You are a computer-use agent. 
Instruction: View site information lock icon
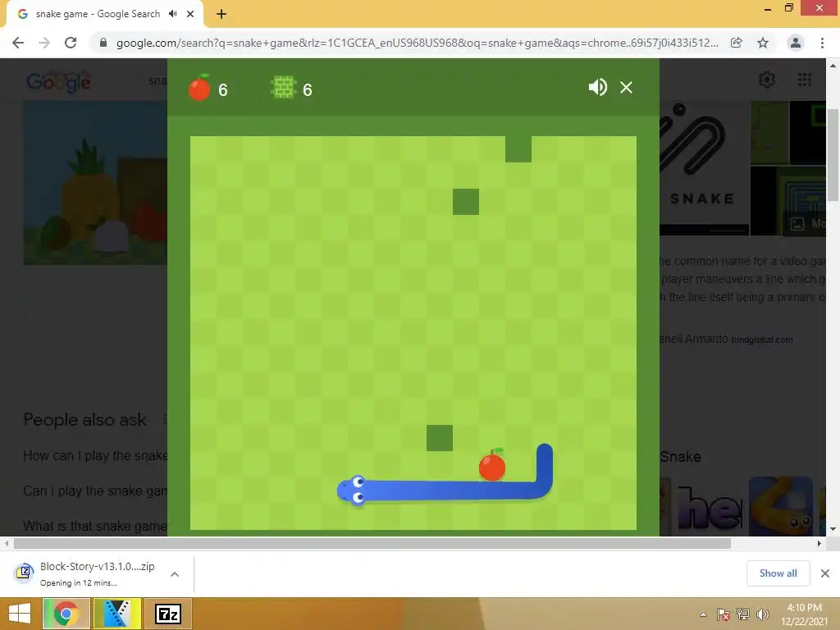click(x=103, y=43)
